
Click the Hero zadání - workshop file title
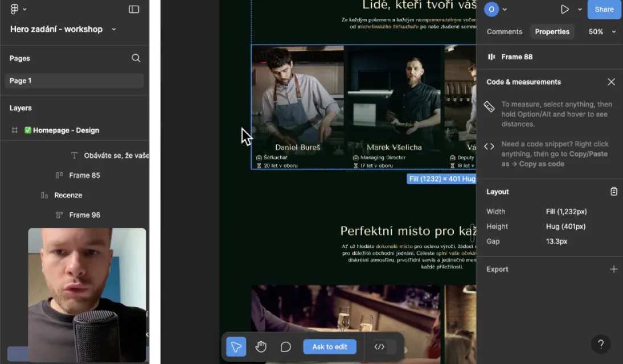[x=56, y=29]
